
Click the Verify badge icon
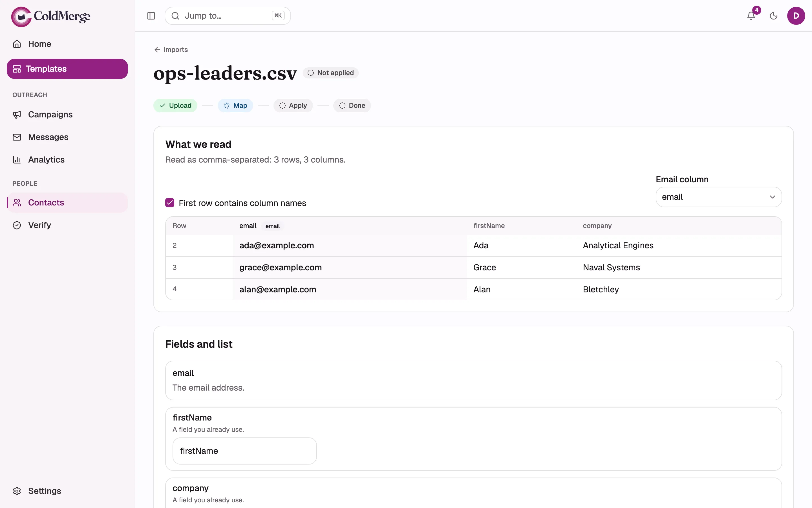coord(17,225)
